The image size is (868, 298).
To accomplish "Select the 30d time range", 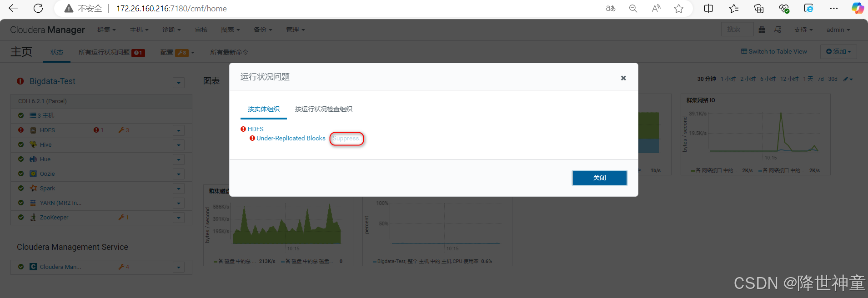I will point(833,79).
